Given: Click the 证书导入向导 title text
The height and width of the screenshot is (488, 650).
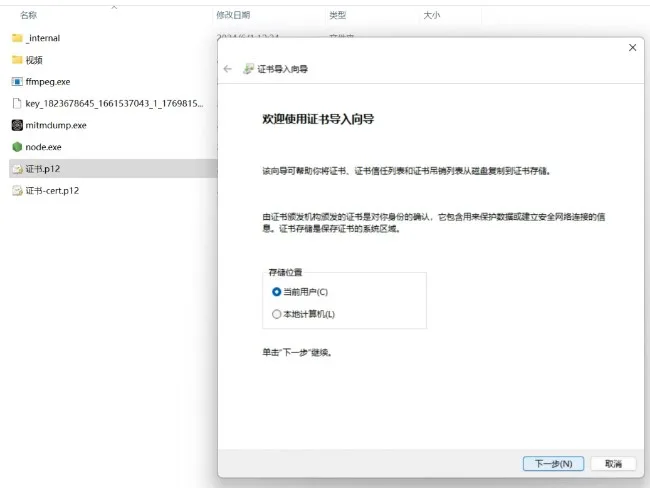Looking at the screenshot, I should click(282, 69).
